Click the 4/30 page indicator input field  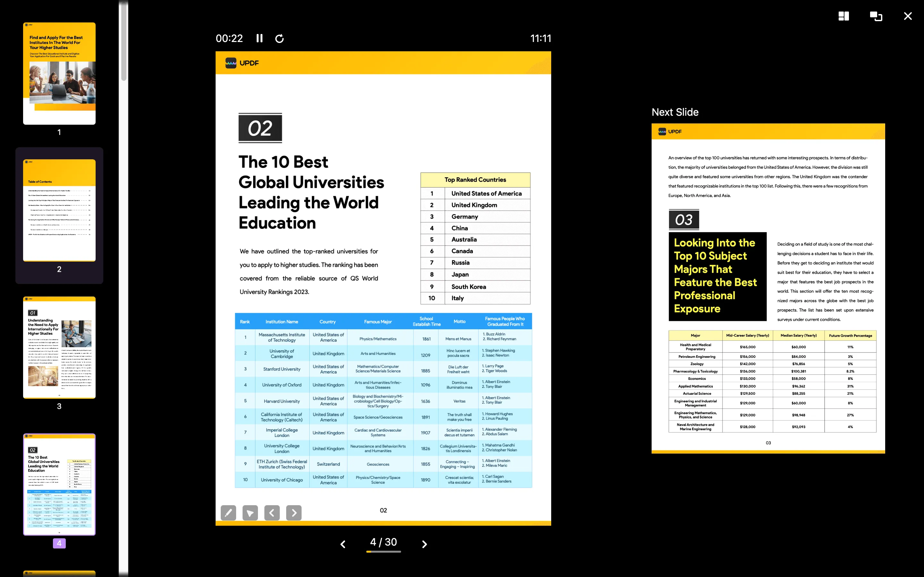coord(384,543)
